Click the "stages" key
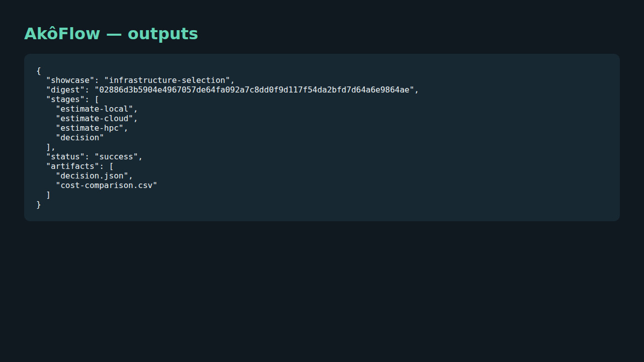This screenshot has height=362, width=644. (x=65, y=100)
